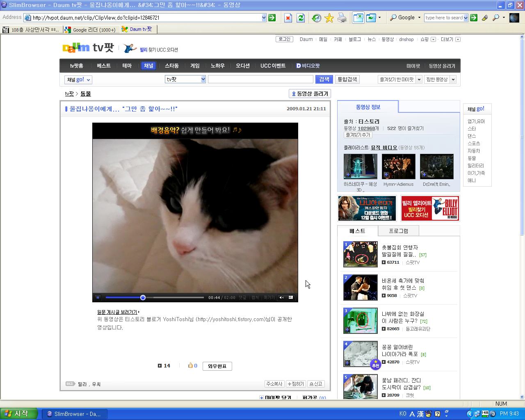Open the 테마 navigation menu item
This screenshot has height=420, width=525.
(127, 66)
